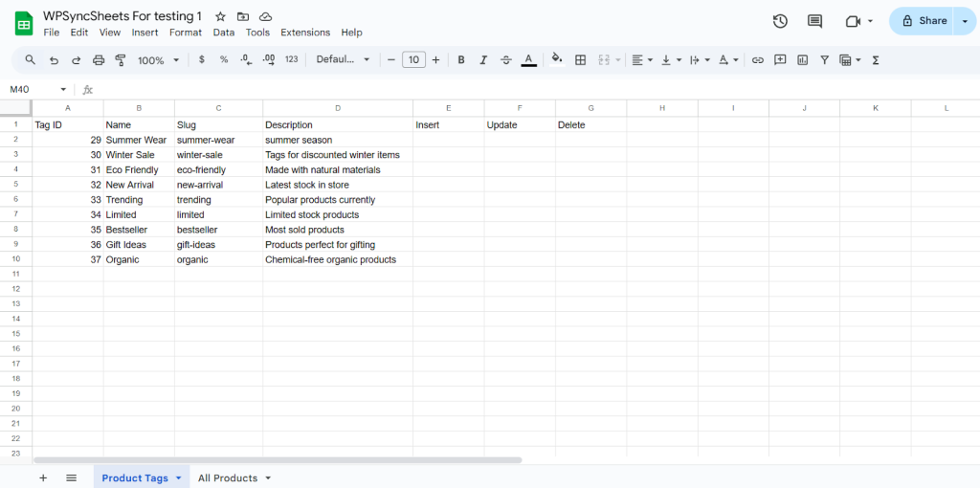The width and height of the screenshot is (980, 488).
Task: Insert a link
Action: point(758,60)
